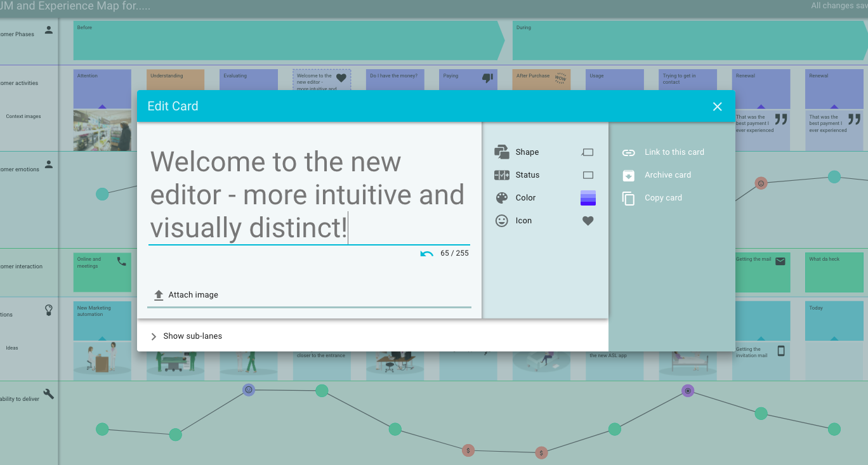Choose the status preview rectangle

(588, 175)
